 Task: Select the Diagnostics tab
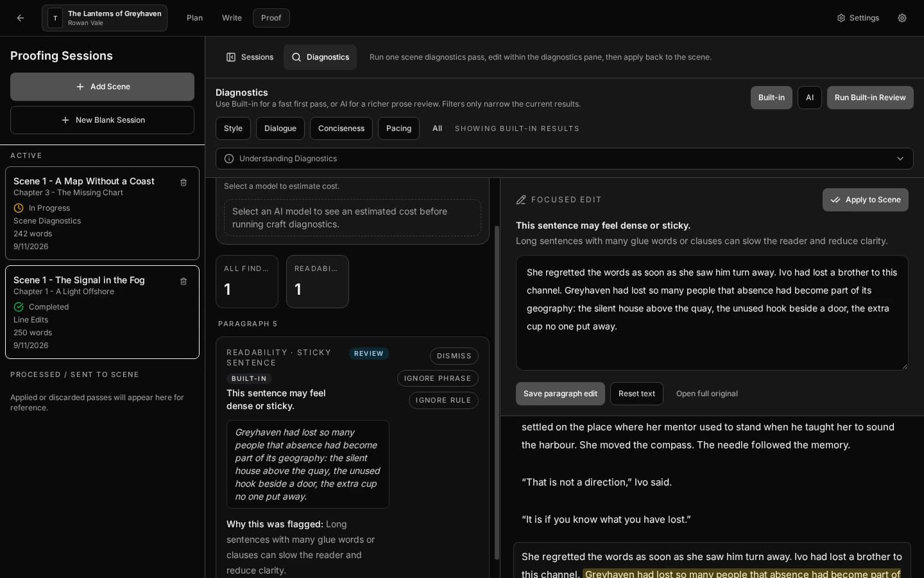320,57
